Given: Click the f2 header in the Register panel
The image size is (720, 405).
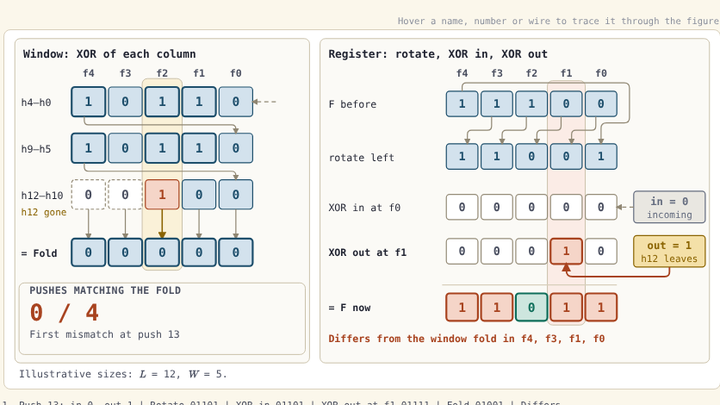Looking at the screenshot, I should pos(531,73).
